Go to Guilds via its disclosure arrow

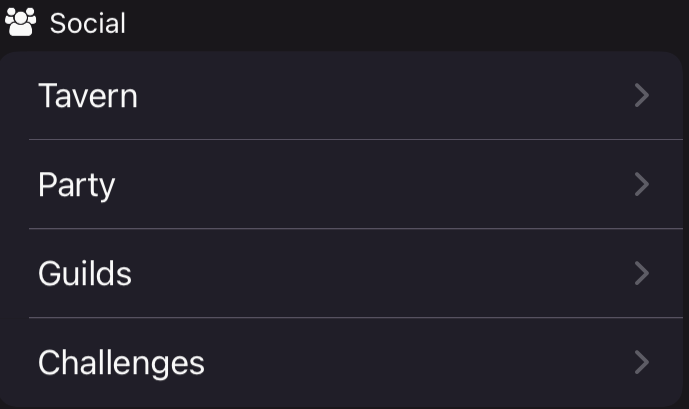click(642, 274)
